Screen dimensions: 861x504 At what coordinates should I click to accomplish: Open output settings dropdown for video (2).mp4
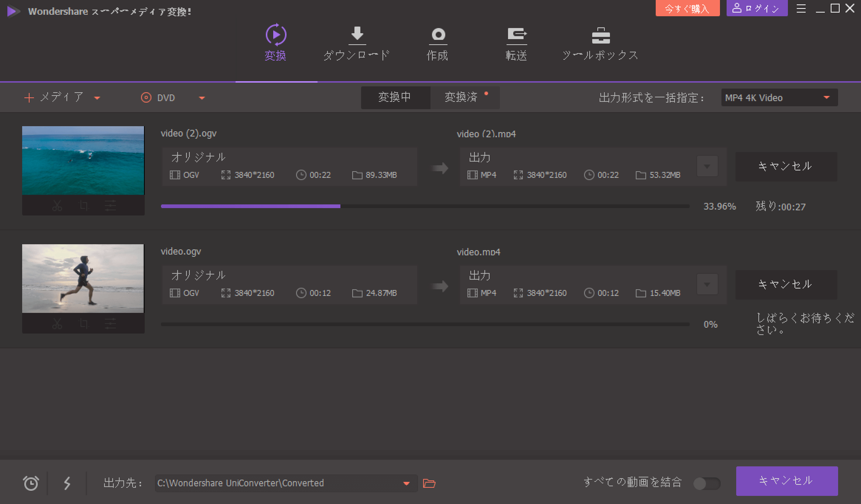point(707,166)
